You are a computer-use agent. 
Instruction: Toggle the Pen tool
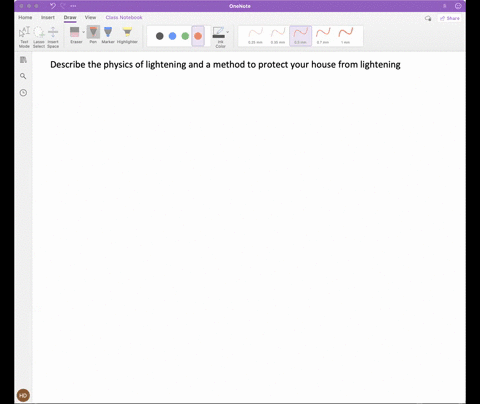[x=93, y=35]
